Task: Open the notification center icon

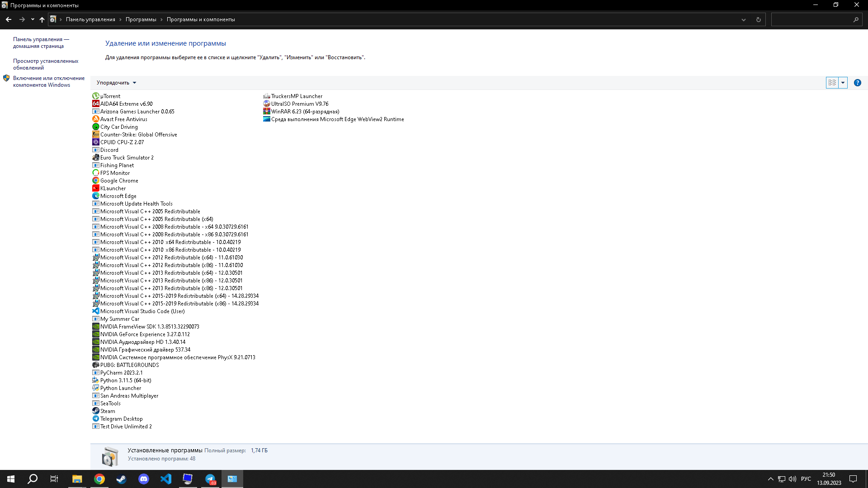Action: 853,479
